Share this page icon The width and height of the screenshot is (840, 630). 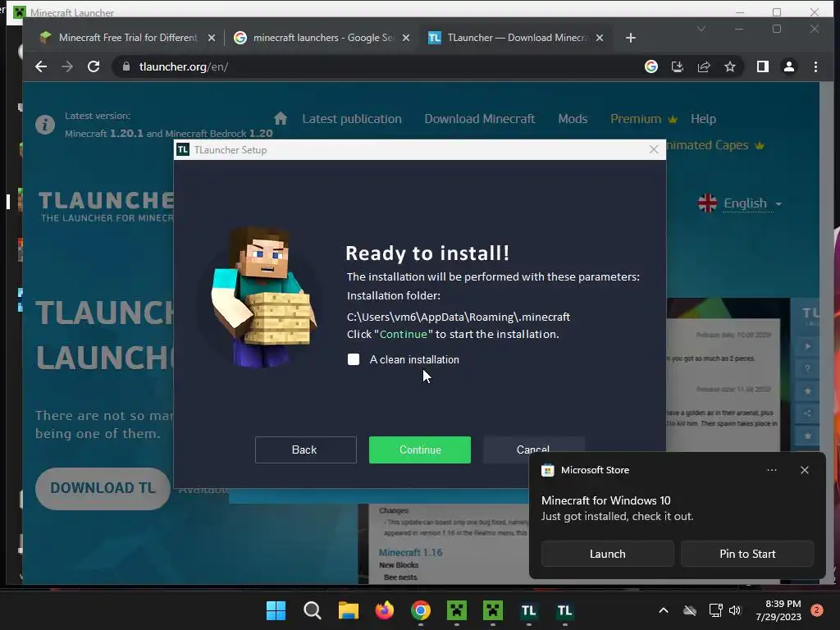pos(704,67)
